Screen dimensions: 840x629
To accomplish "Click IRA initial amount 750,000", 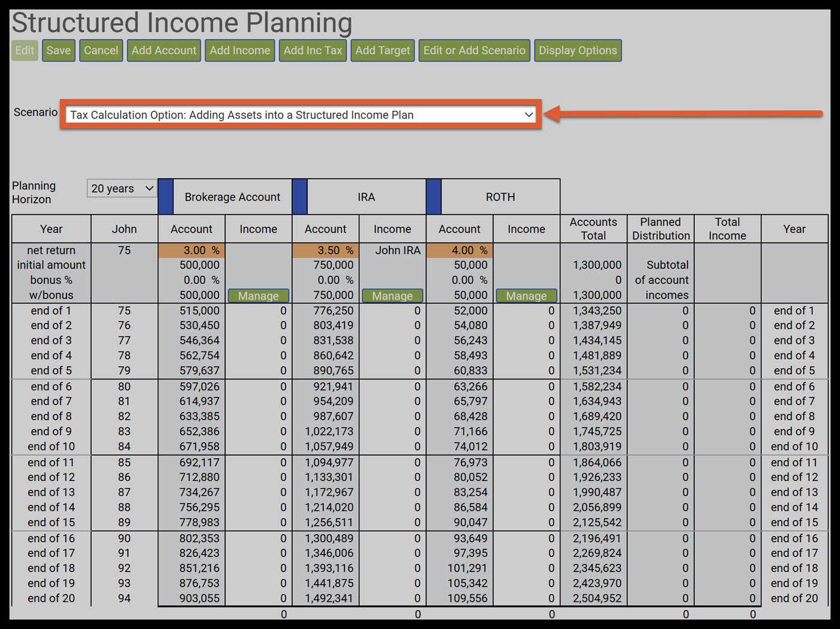I will (333, 265).
